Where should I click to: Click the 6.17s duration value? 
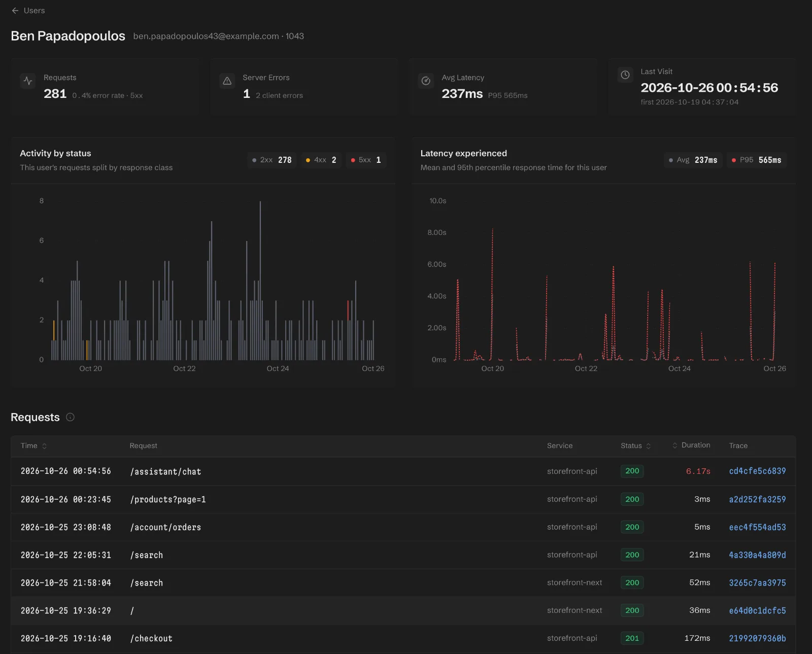(x=698, y=471)
